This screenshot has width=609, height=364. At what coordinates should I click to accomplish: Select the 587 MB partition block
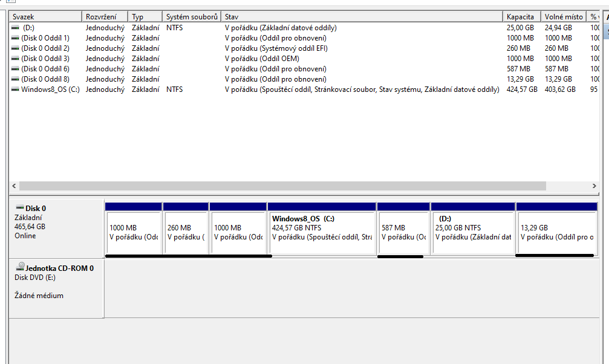tap(403, 233)
